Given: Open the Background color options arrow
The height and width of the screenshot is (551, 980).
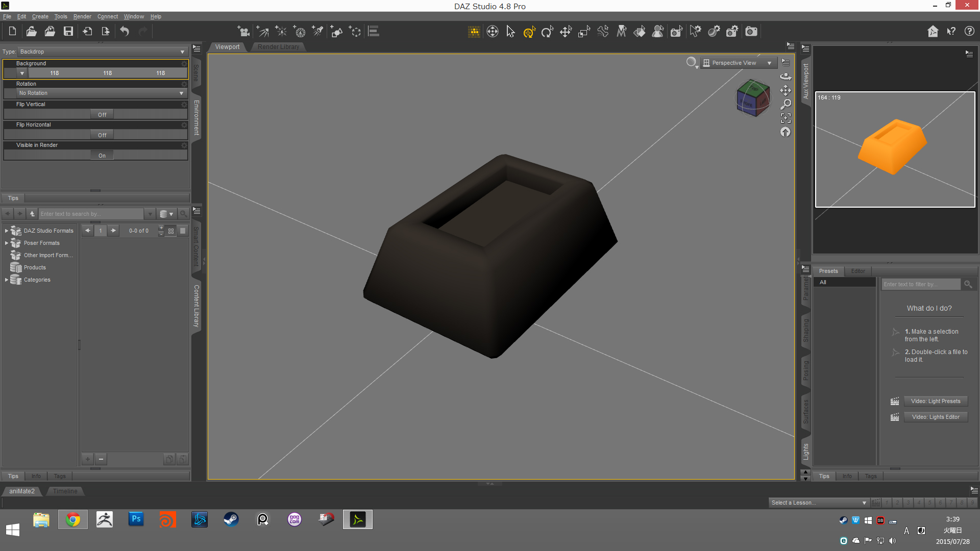Looking at the screenshot, I should pyautogui.click(x=22, y=73).
